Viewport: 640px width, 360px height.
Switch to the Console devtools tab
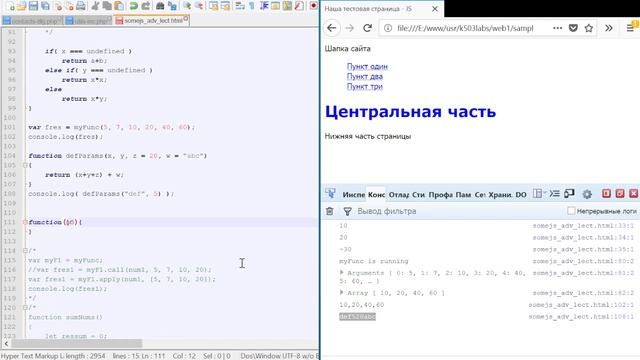click(x=376, y=195)
